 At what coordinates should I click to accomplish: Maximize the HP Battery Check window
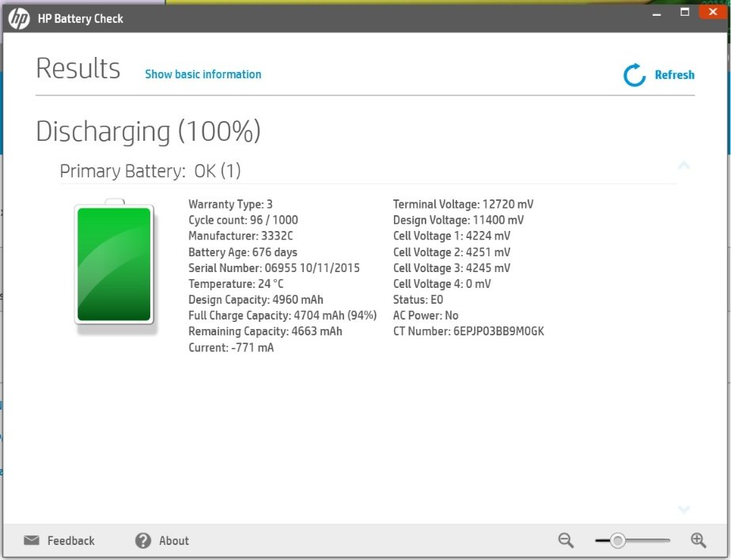pos(685,11)
